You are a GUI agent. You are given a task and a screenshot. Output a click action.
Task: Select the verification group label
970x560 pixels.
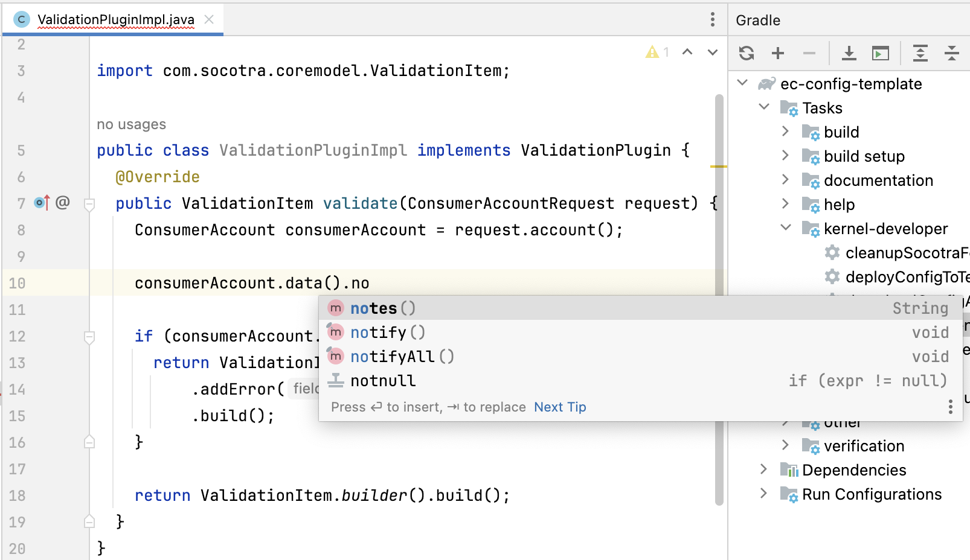pos(864,446)
